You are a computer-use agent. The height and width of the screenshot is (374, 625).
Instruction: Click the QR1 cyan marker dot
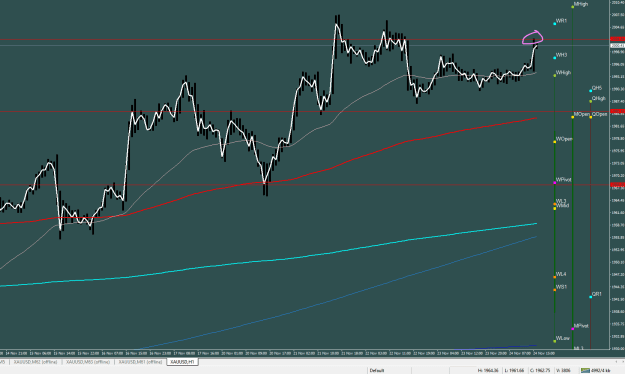[590, 297]
